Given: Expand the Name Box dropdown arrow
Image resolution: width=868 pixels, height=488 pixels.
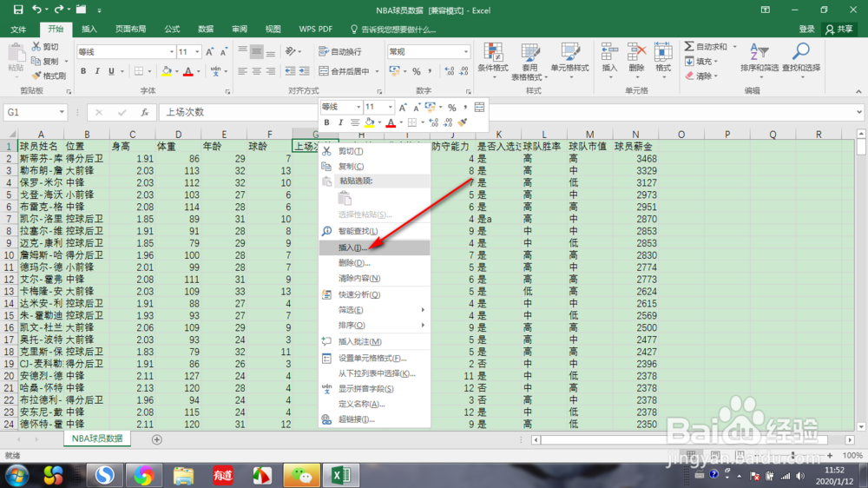Looking at the screenshot, I should tap(62, 112).
